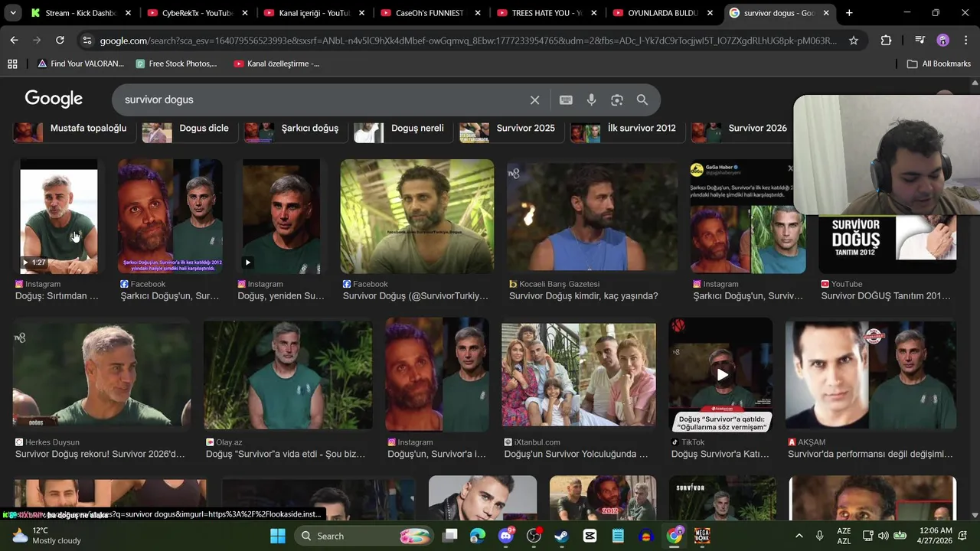Image resolution: width=980 pixels, height=551 pixels.
Task: Close the survivor dogus tab
Action: [827, 13]
